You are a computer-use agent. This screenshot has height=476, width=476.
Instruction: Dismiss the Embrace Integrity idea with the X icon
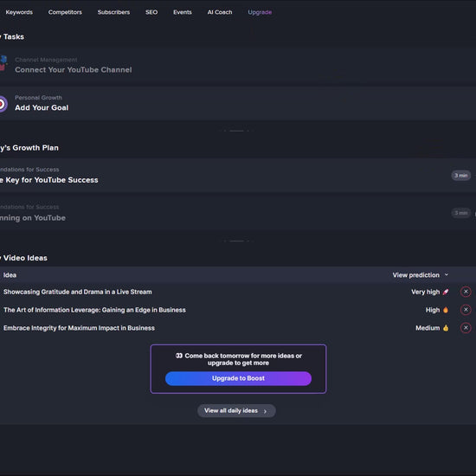[x=466, y=328]
